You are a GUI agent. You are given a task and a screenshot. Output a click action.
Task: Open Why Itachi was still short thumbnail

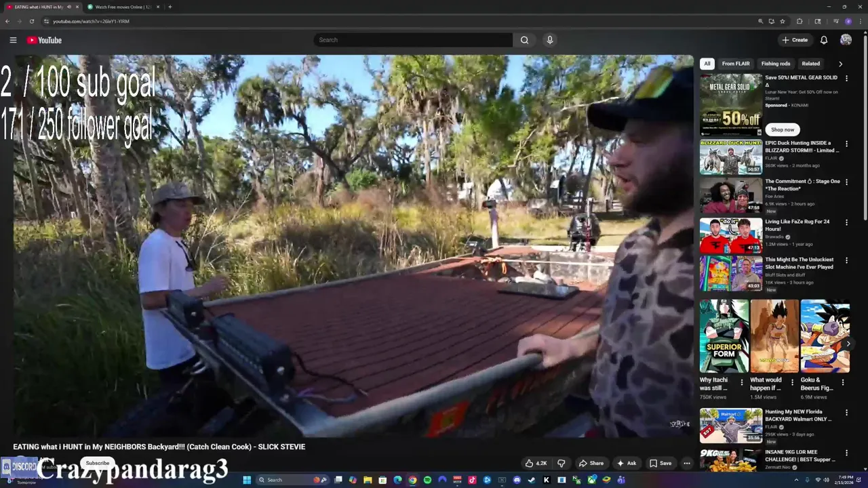(724, 336)
